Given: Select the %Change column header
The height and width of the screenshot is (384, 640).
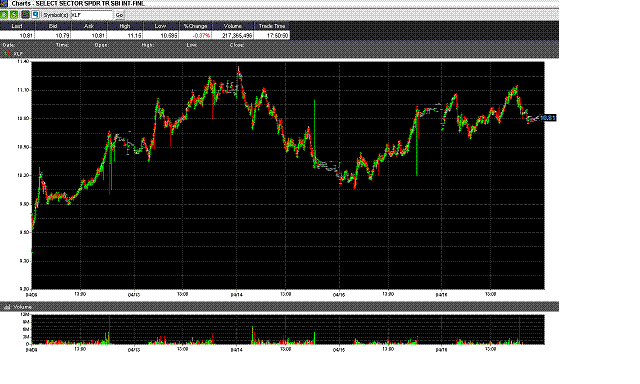Looking at the screenshot, I should (196, 26).
